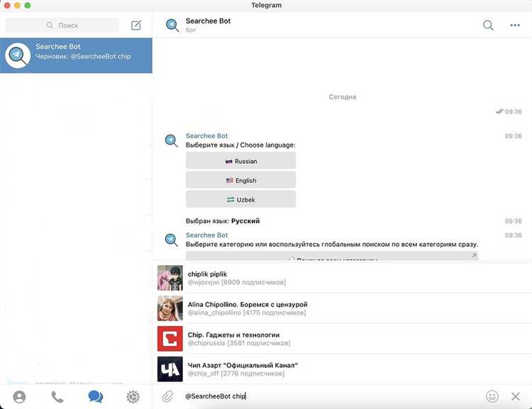Click the Searchee Bot sender name above category message
Image resolution: width=532 pixels, height=409 pixels.
[206, 235]
